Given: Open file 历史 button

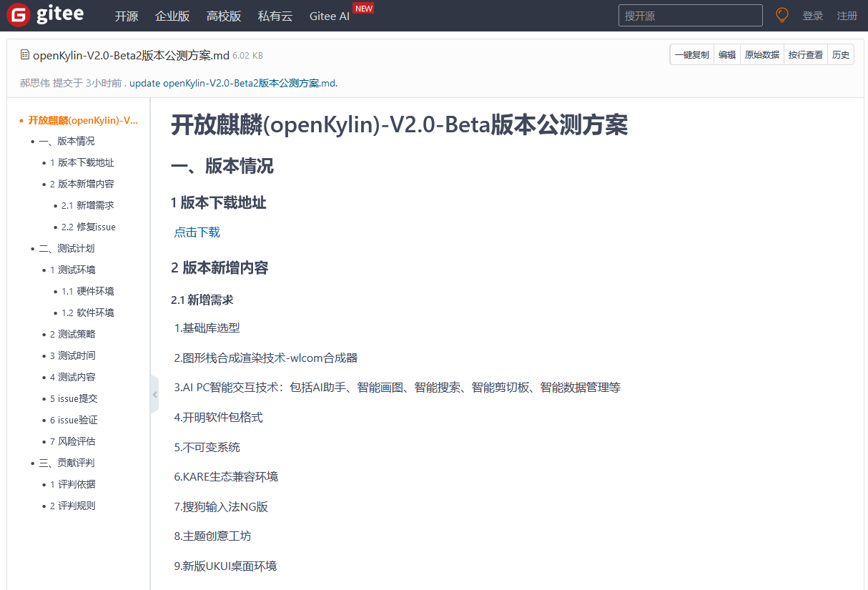Looking at the screenshot, I should tap(841, 54).
